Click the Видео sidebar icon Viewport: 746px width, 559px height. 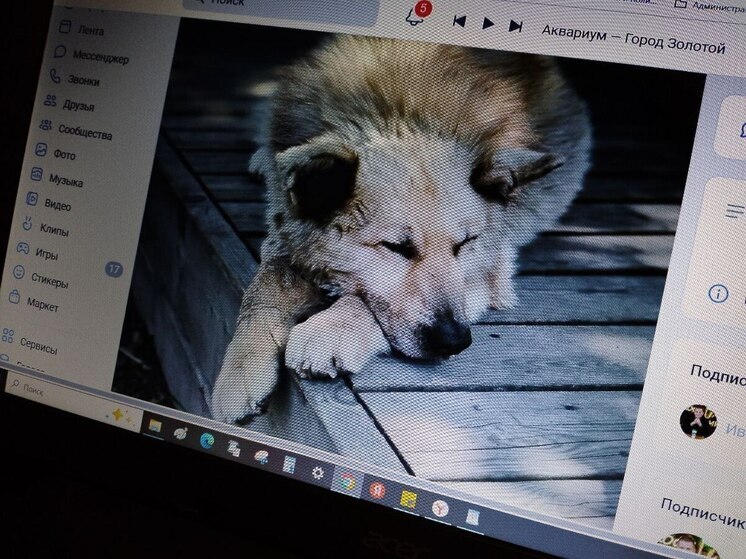(30, 199)
